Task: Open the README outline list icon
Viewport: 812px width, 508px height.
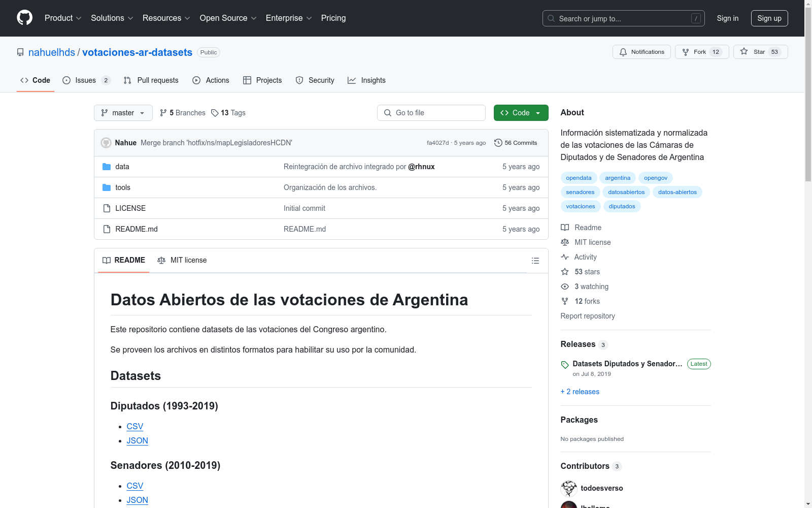Action: (x=535, y=261)
